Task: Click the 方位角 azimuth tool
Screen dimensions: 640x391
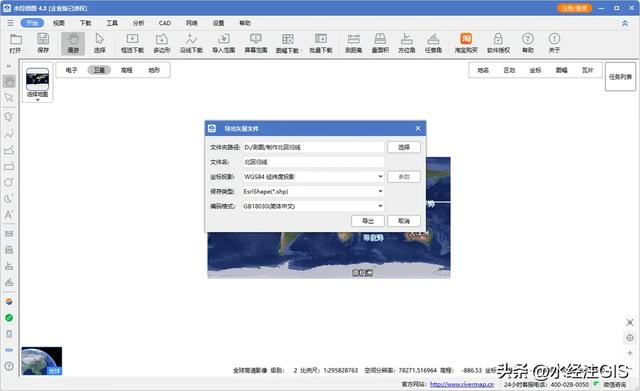Action: [407, 43]
